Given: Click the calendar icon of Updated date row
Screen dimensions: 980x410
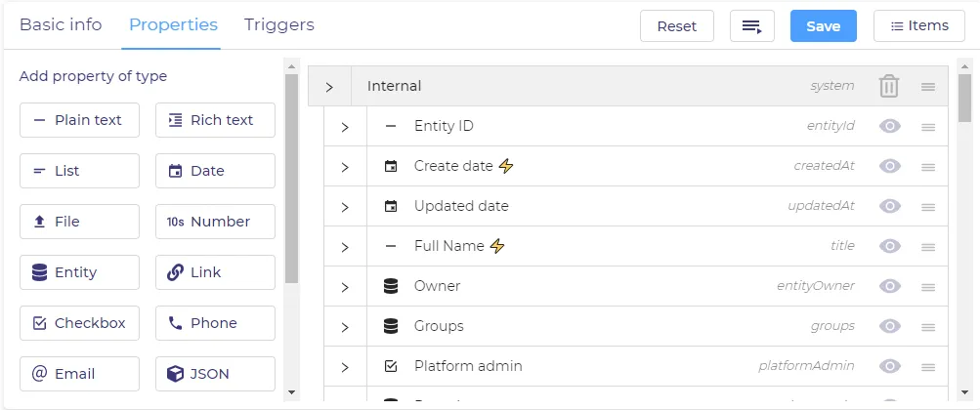Looking at the screenshot, I should [x=391, y=207].
